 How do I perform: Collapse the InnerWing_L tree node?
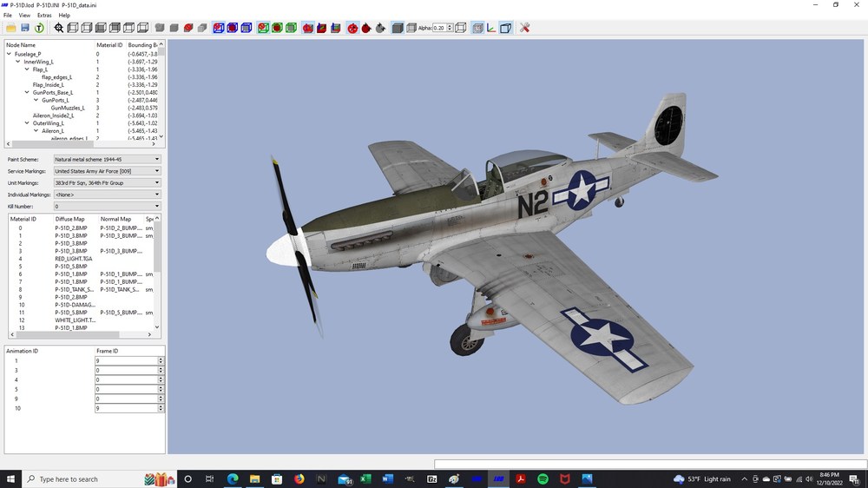pyautogui.click(x=17, y=62)
